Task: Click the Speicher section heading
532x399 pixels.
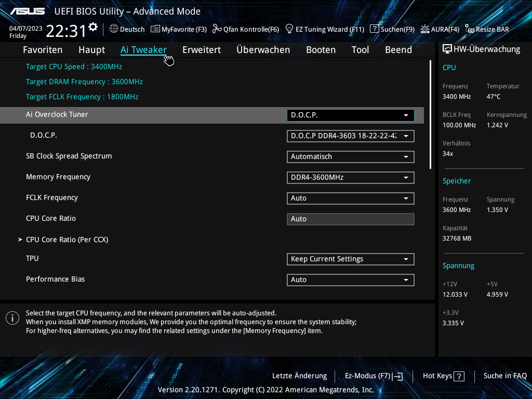Action: pyautogui.click(x=457, y=181)
